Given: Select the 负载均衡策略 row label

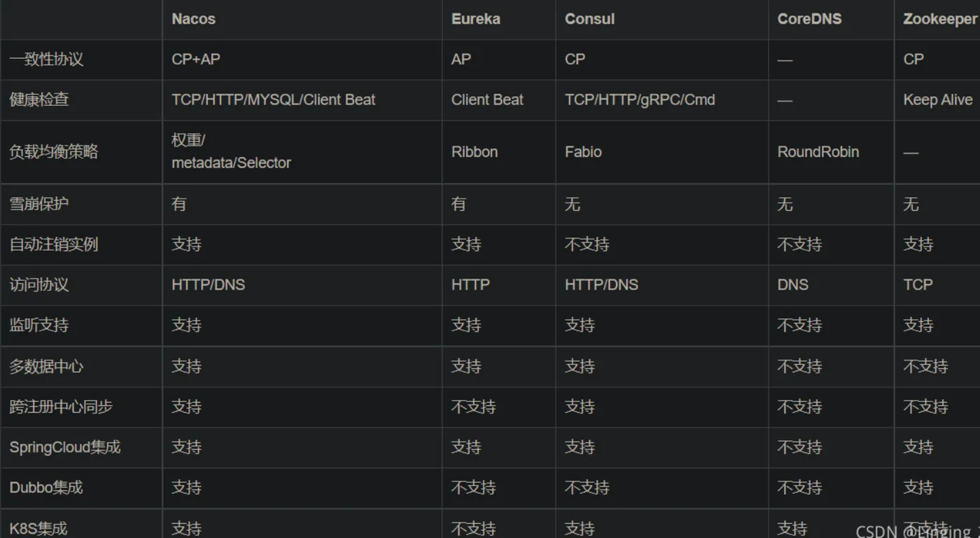Looking at the screenshot, I should [x=53, y=152].
